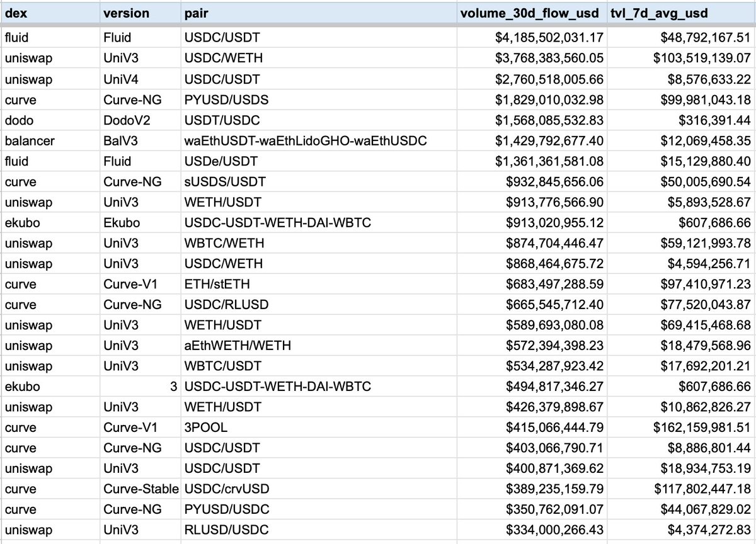Image resolution: width=756 pixels, height=544 pixels.
Task: Select the PYUSD/USDS pair cell
Action: pyautogui.click(x=319, y=99)
